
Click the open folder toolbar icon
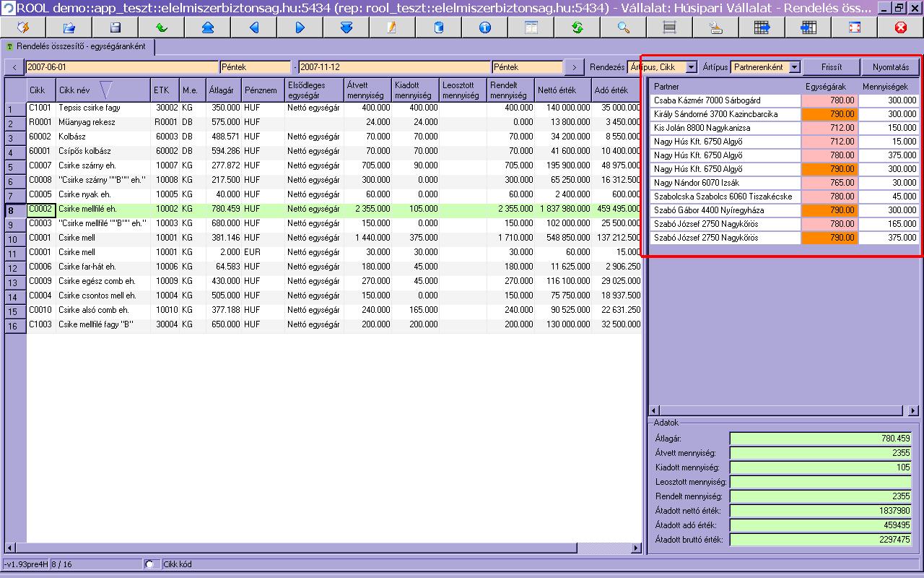(x=69, y=27)
